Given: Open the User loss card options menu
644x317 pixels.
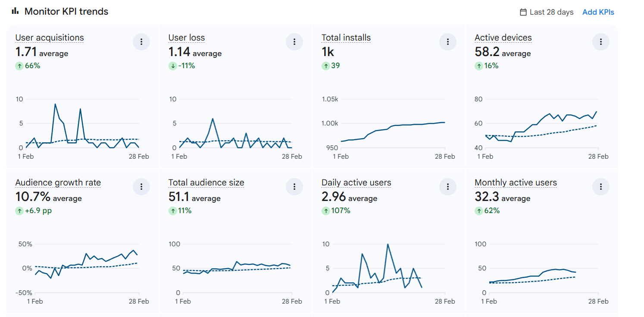Looking at the screenshot, I should [x=294, y=42].
